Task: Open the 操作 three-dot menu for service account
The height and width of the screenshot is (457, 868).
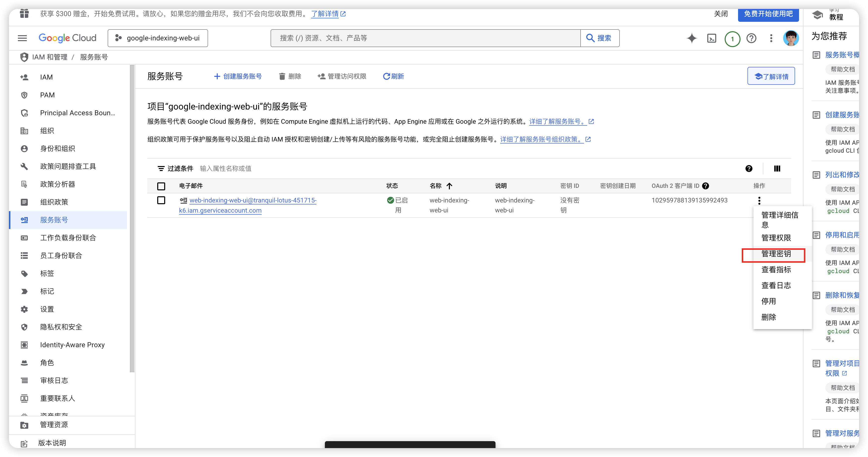Action: (x=759, y=201)
